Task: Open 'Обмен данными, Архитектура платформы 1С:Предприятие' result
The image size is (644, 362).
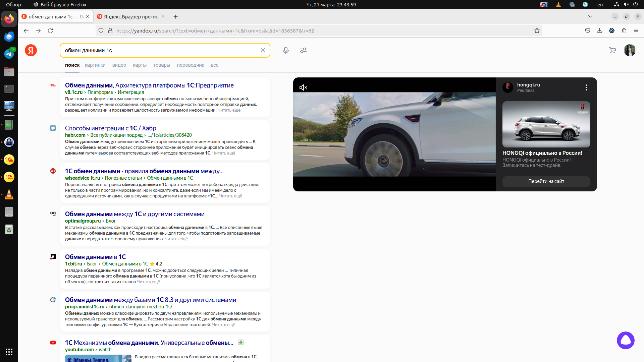Action: (149, 85)
